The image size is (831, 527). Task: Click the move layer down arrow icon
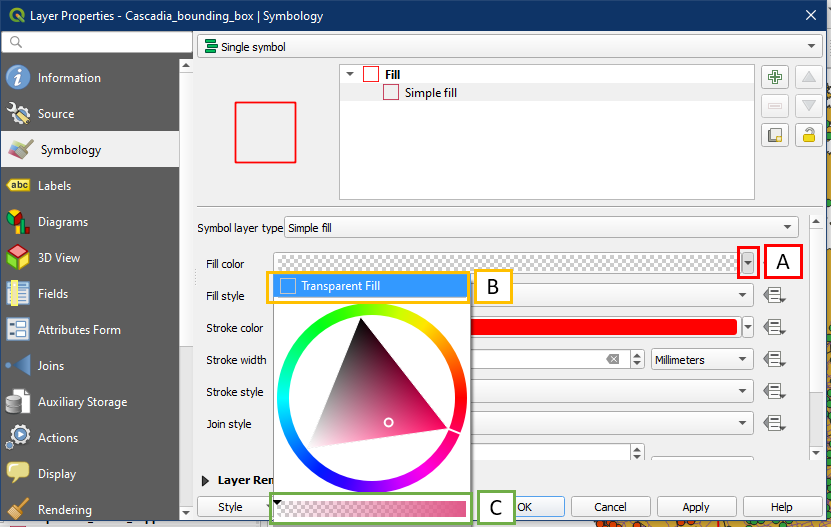(x=808, y=105)
